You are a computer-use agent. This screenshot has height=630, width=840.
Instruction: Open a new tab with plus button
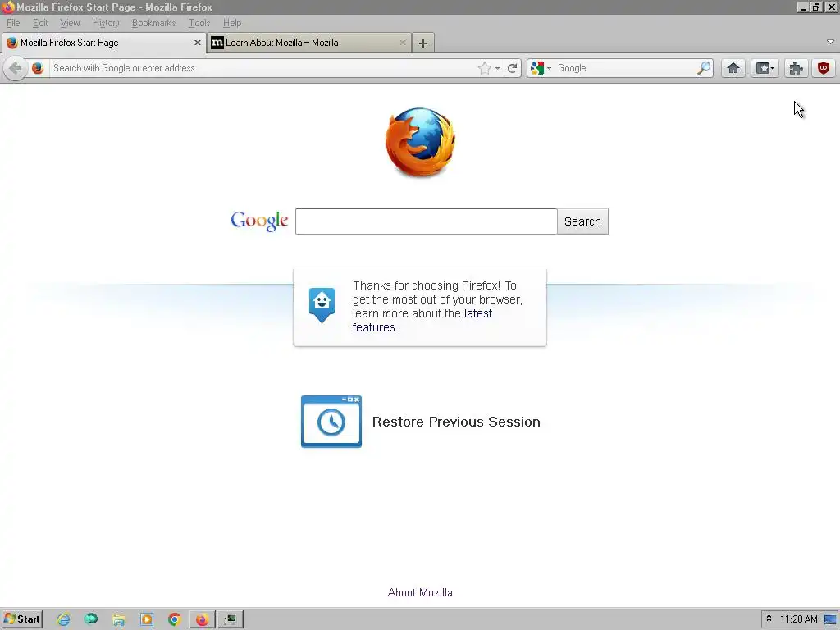(423, 43)
